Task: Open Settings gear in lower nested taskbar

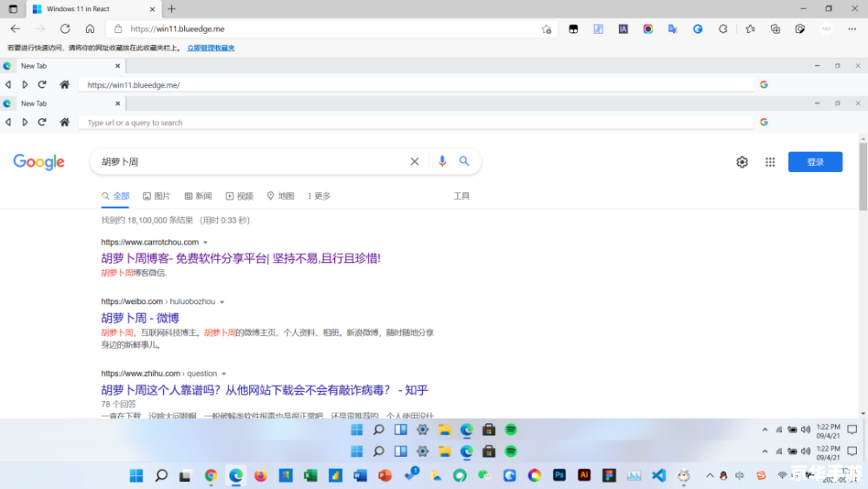Action: 423,452
